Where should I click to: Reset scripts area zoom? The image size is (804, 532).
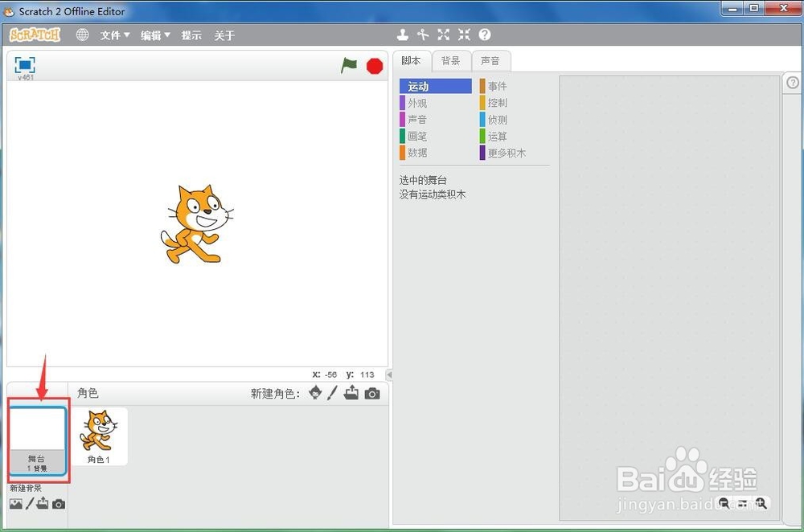pos(742,503)
